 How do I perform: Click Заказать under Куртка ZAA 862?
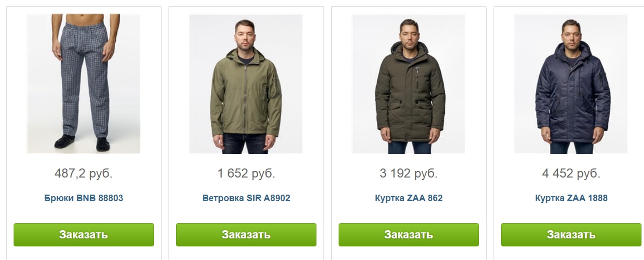pos(409,235)
